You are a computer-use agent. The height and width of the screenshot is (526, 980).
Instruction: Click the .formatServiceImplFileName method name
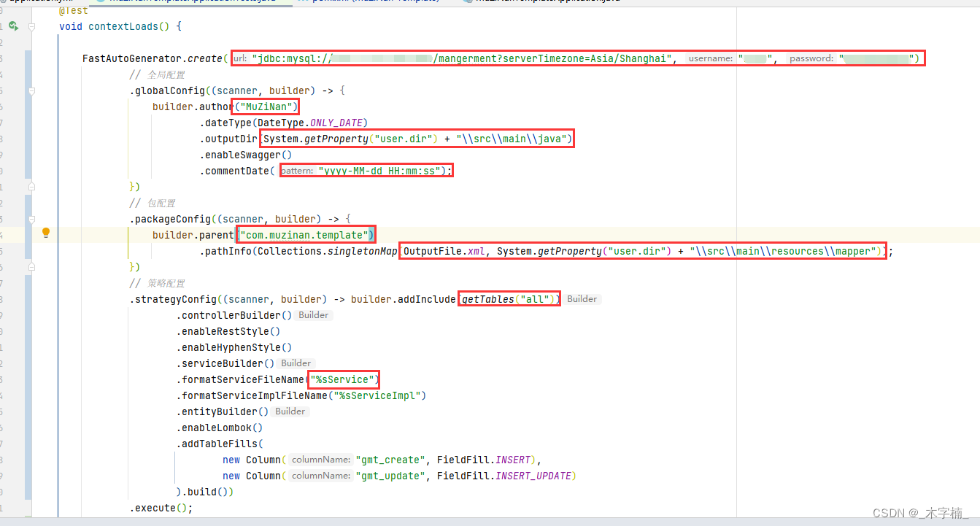[x=252, y=395]
